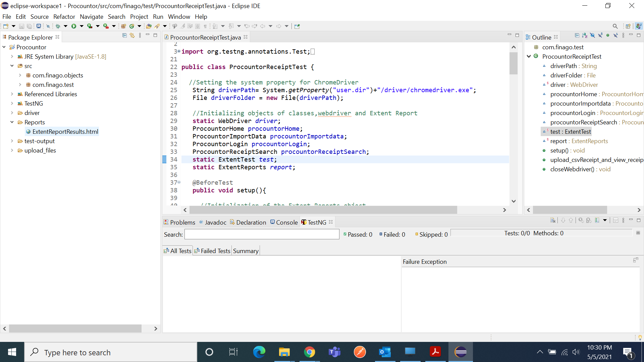Collapse All in Outline view
Image resolution: width=644 pixels, height=362 pixels.
tap(577, 35)
